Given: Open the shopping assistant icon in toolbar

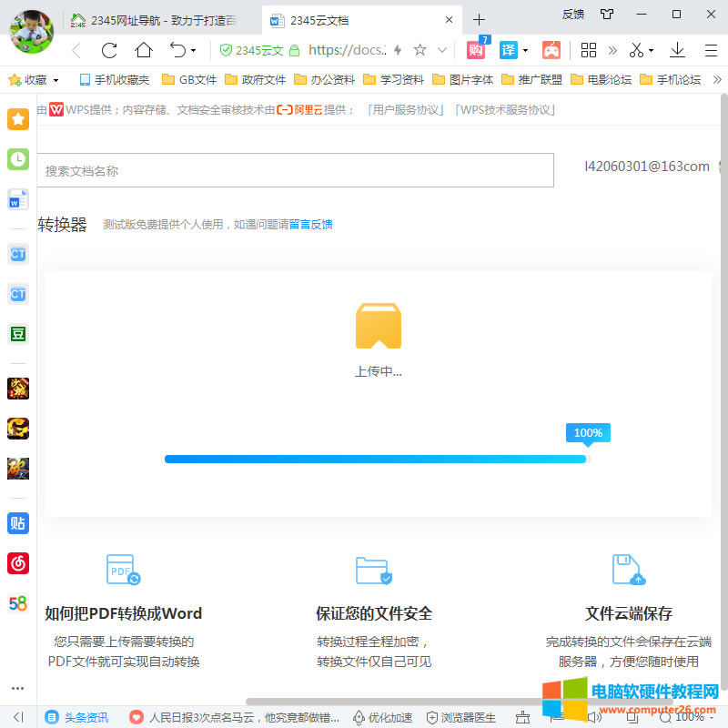Looking at the screenshot, I should pos(475,50).
